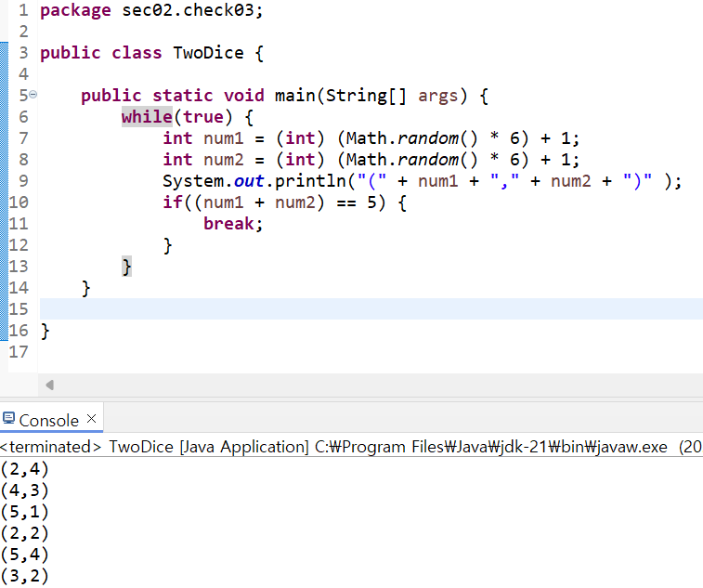
Task: Click the main method name
Action: [295, 96]
